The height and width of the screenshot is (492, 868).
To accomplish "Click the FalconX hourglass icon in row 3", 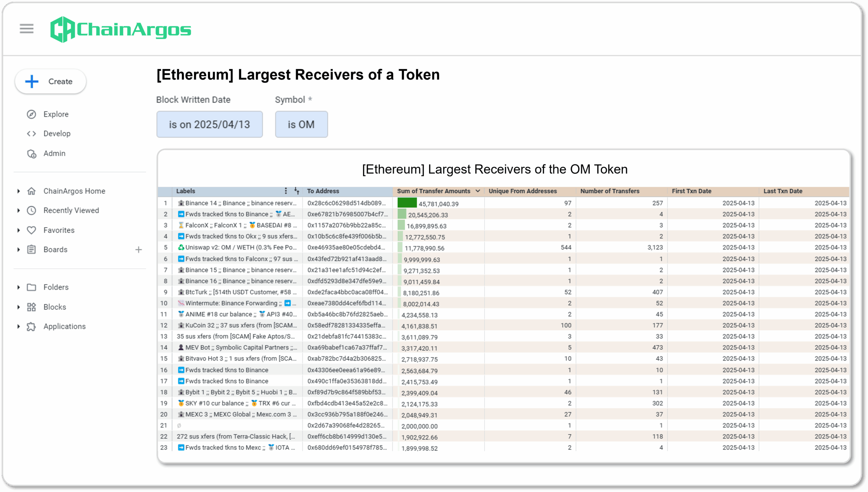I will click(181, 225).
